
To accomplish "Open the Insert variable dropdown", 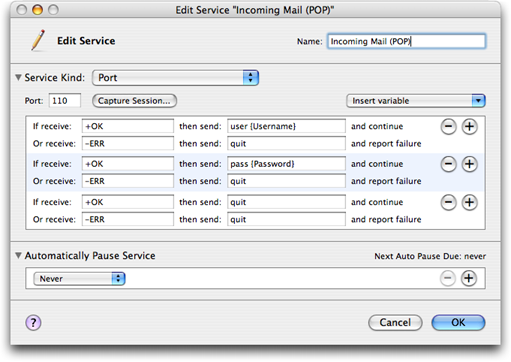I will tap(416, 101).
